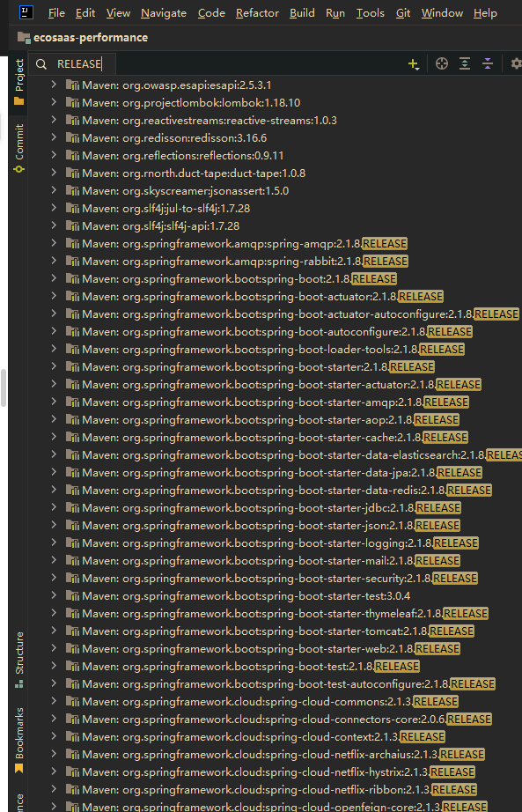This screenshot has height=812, width=522.
Task: Select the spring-boot-starter-jdbc library row
Action: pos(275,507)
